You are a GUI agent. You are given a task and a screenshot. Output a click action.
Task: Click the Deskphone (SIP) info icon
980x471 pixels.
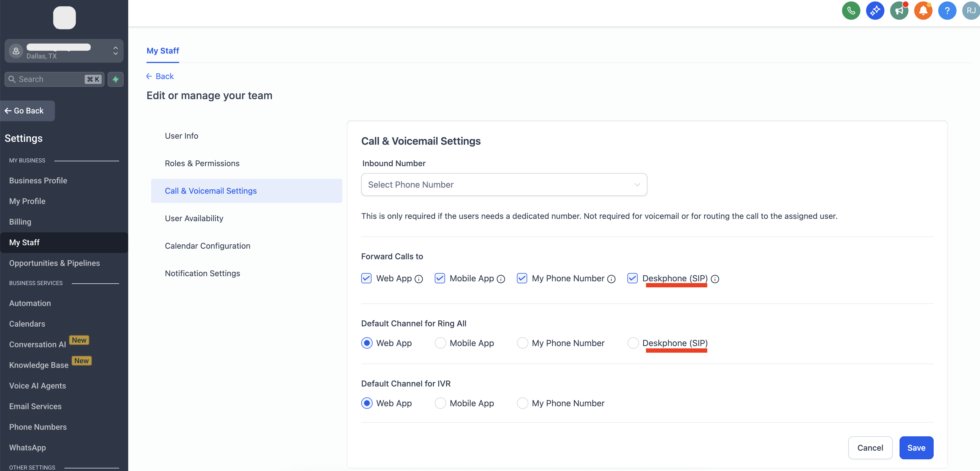pyautogui.click(x=715, y=279)
